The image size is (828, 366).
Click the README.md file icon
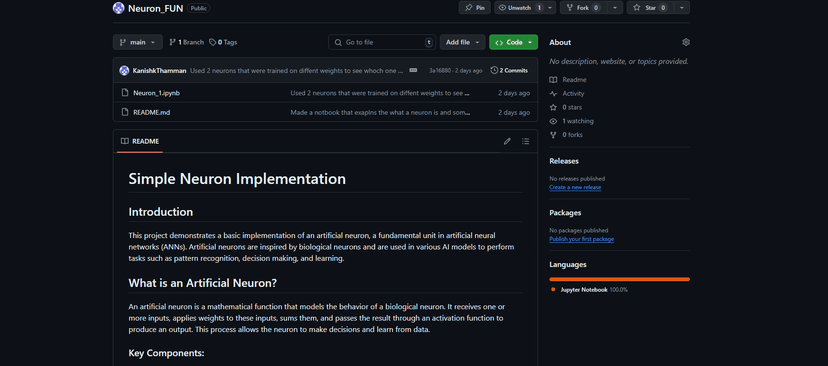point(125,112)
